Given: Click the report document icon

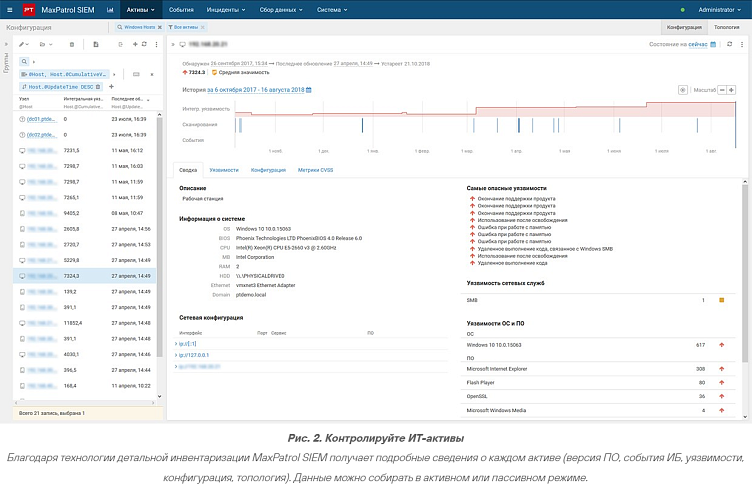Looking at the screenshot, I should [x=95, y=44].
